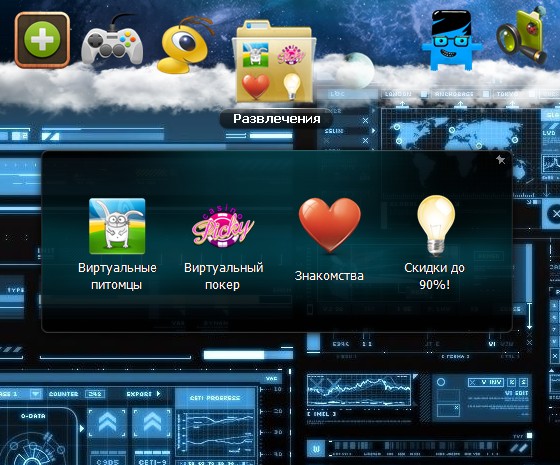
Task: Click the Знакомства label
Action: point(329,276)
